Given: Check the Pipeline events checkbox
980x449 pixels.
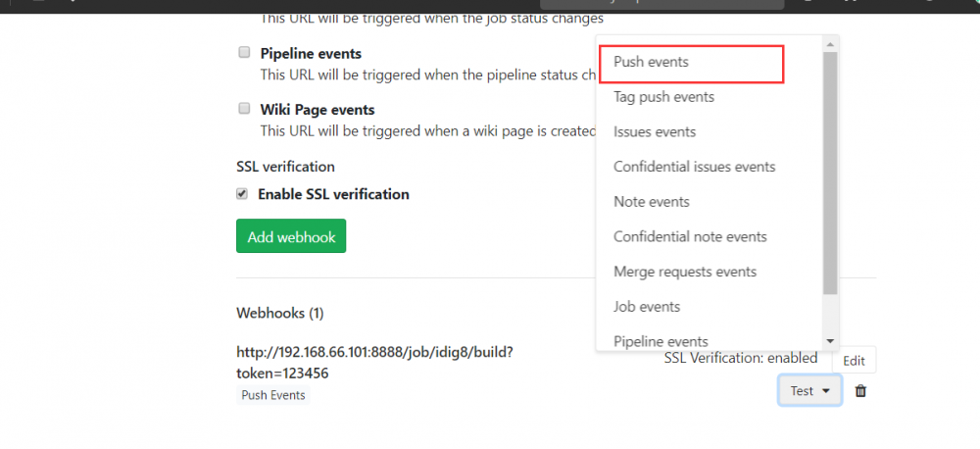Looking at the screenshot, I should tap(244, 53).
